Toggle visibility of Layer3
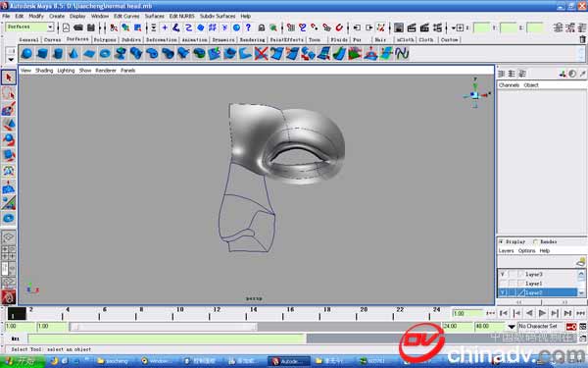The width and height of the screenshot is (588, 368). (503, 274)
